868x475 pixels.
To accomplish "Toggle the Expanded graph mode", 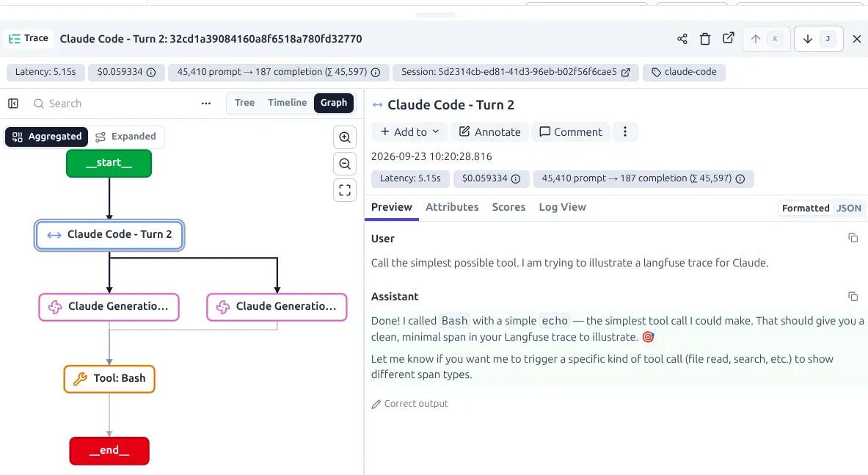I will (x=125, y=137).
